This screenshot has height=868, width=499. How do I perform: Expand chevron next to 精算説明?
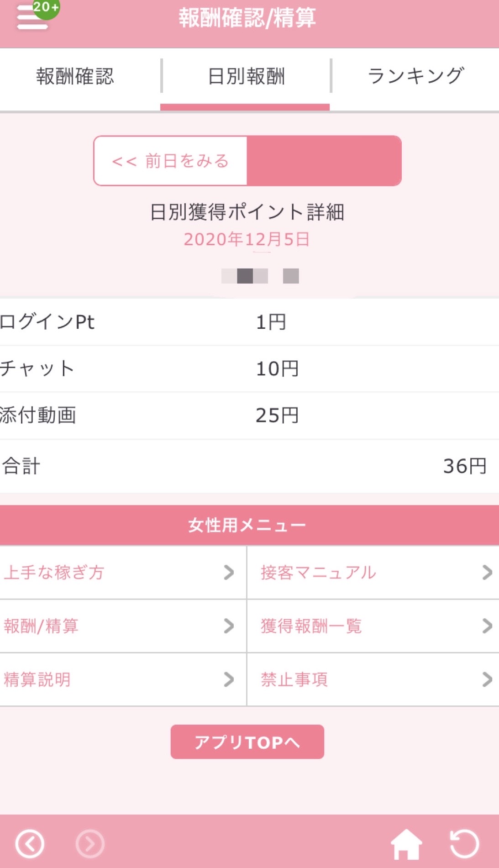[229, 679]
